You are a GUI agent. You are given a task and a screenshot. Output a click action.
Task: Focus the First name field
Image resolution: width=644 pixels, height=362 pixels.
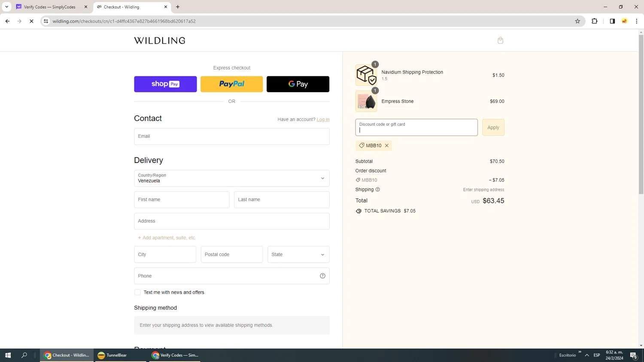coord(182,200)
